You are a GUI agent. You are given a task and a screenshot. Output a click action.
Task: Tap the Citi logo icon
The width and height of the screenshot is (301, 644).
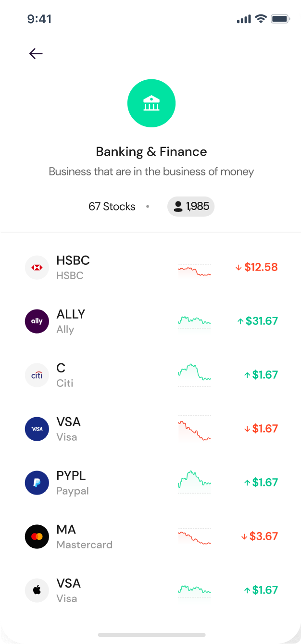37,375
